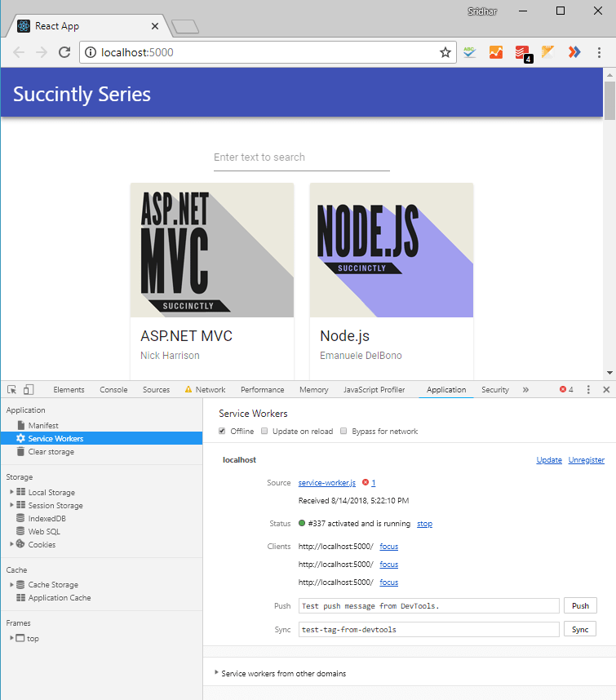Close the DevTools panel

606,389
